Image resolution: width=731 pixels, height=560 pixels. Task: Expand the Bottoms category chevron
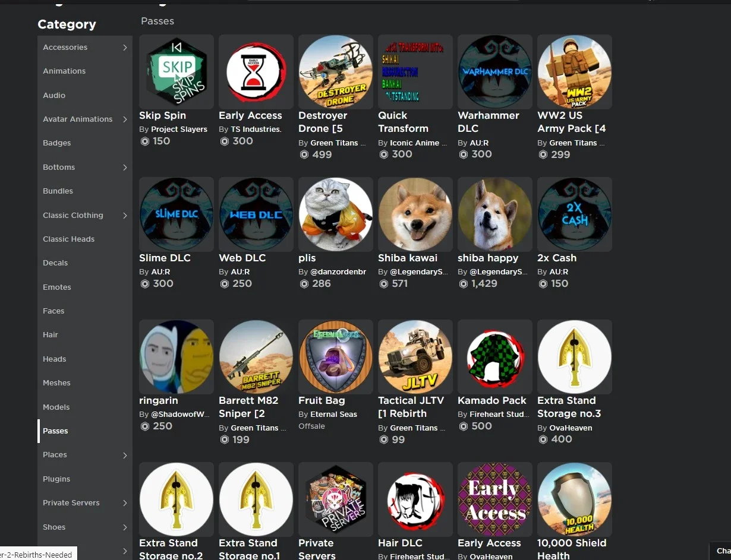point(125,167)
